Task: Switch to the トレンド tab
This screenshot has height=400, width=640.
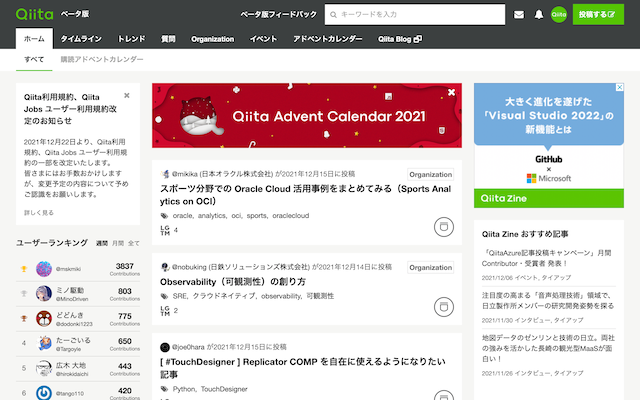Action: coord(131,39)
